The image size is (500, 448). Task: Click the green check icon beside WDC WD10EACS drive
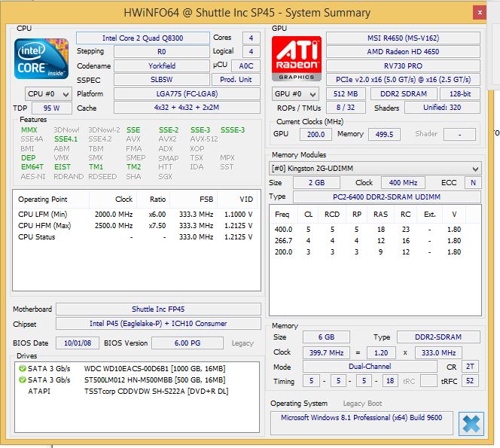[x=23, y=369]
